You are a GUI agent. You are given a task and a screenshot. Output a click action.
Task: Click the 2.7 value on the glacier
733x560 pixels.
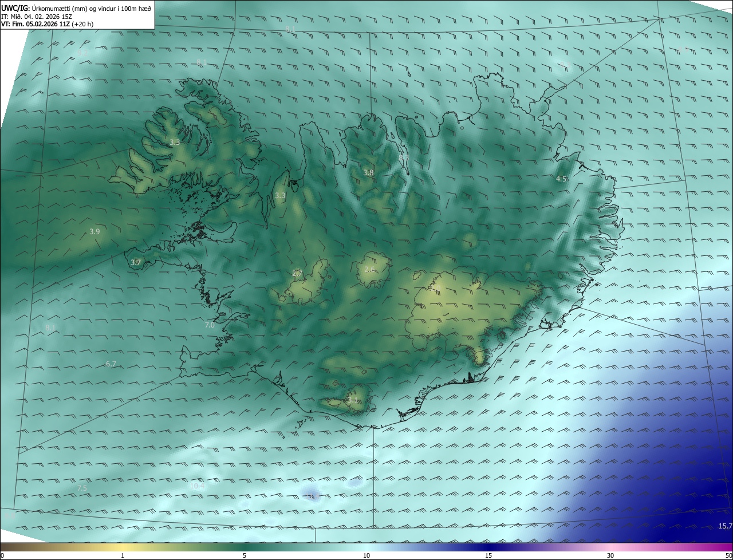coord(297,274)
